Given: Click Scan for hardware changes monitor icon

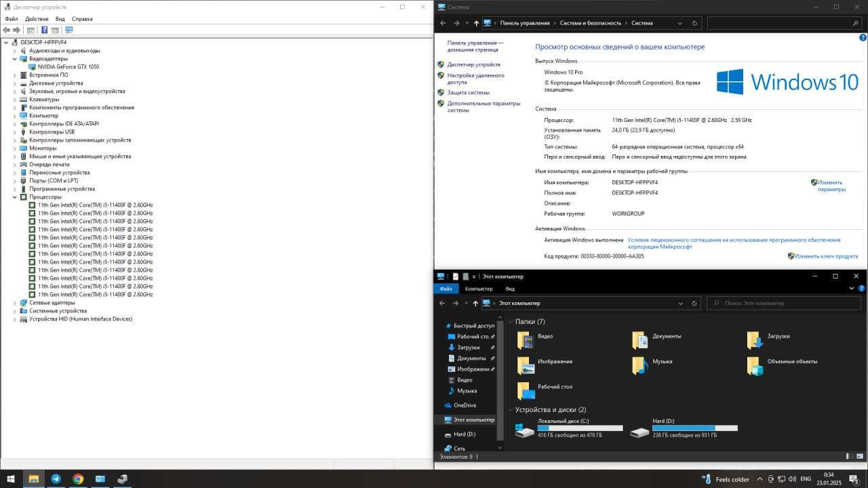Looking at the screenshot, I should pos(68,30).
